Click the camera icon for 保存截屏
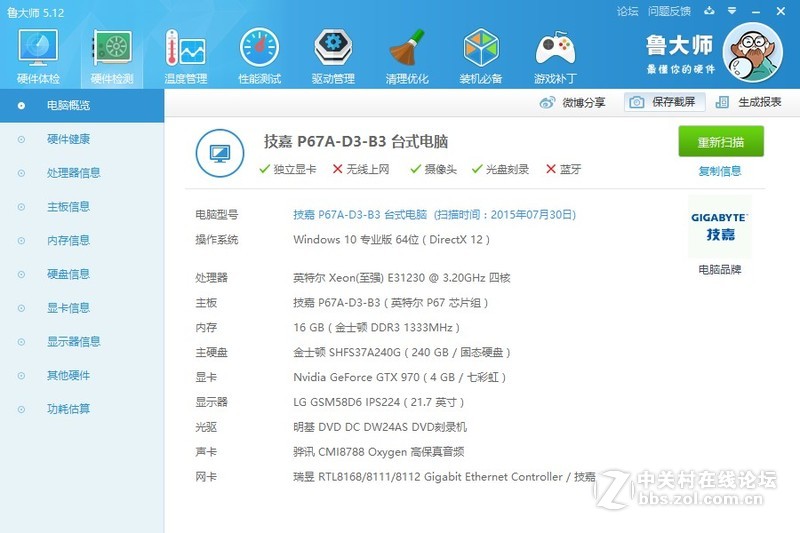800x533 pixels. pyautogui.click(x=636, y=103)
